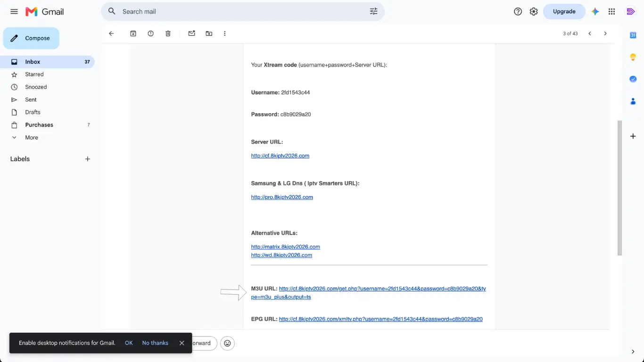Open Google Keep side panel icon
Viewport: 644px width, 362px height.
coord(633,57)
